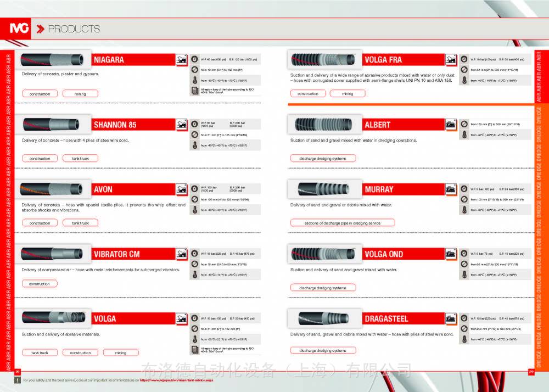Screen dimensions: 549x392
Task: Click the DRAGASTEEL hose thumbnail image
Action: click(325, 318)
